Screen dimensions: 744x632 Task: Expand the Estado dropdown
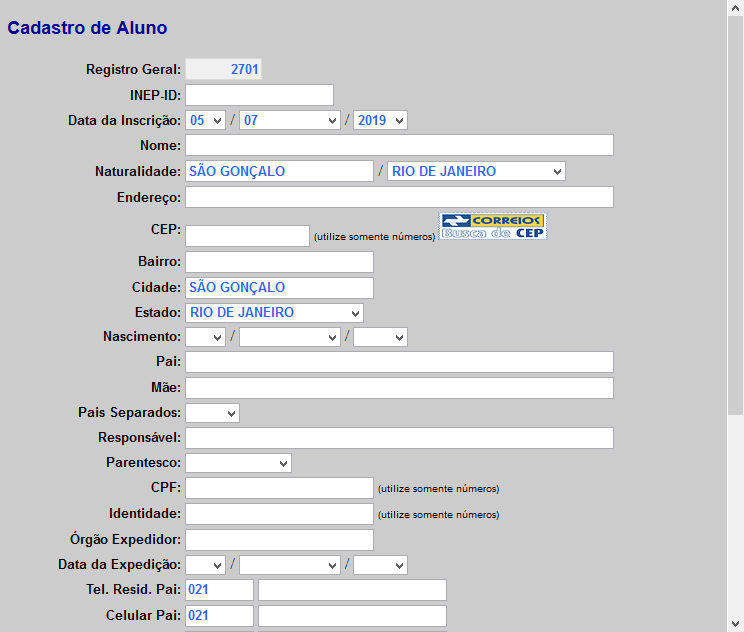(274, 313)
